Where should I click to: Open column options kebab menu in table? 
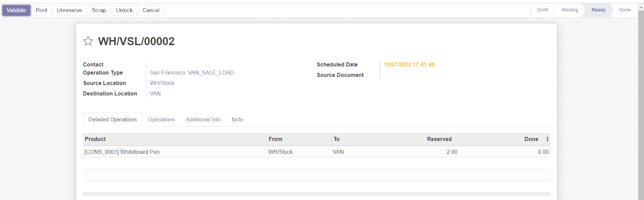(547, 139)
